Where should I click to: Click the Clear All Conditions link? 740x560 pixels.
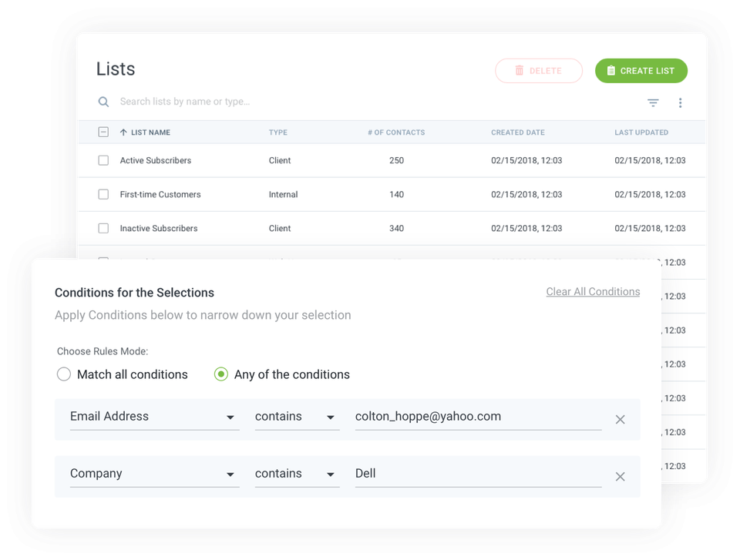pos(593,291)
